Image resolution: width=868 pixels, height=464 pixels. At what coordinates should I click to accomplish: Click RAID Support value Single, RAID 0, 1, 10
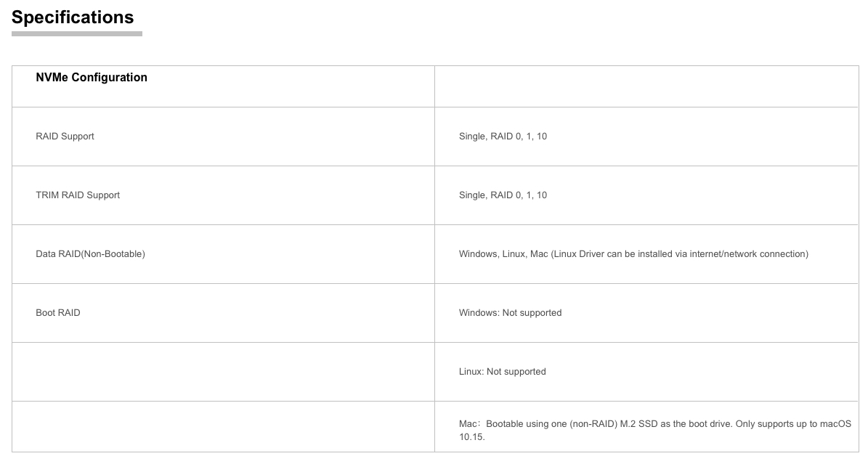coord(503,137)
